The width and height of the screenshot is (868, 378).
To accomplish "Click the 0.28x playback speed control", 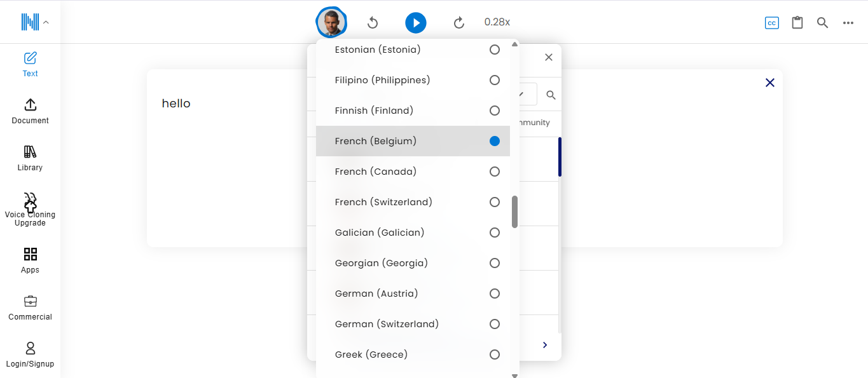I will tap(498, 22).
